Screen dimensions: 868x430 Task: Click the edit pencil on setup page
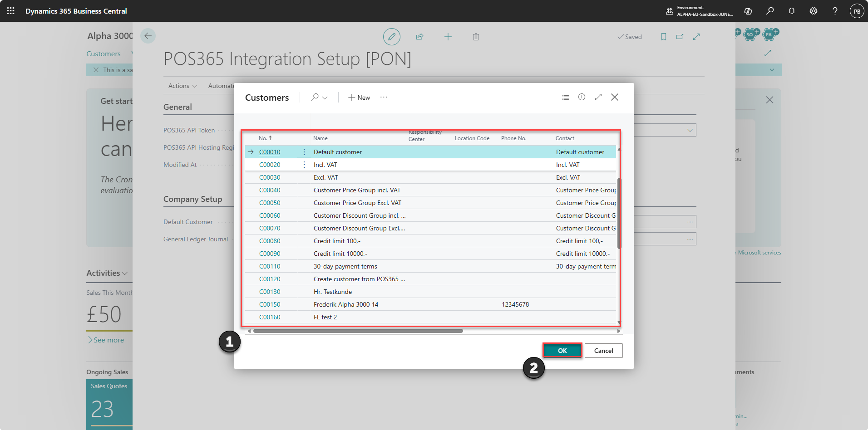click(392, 37)
